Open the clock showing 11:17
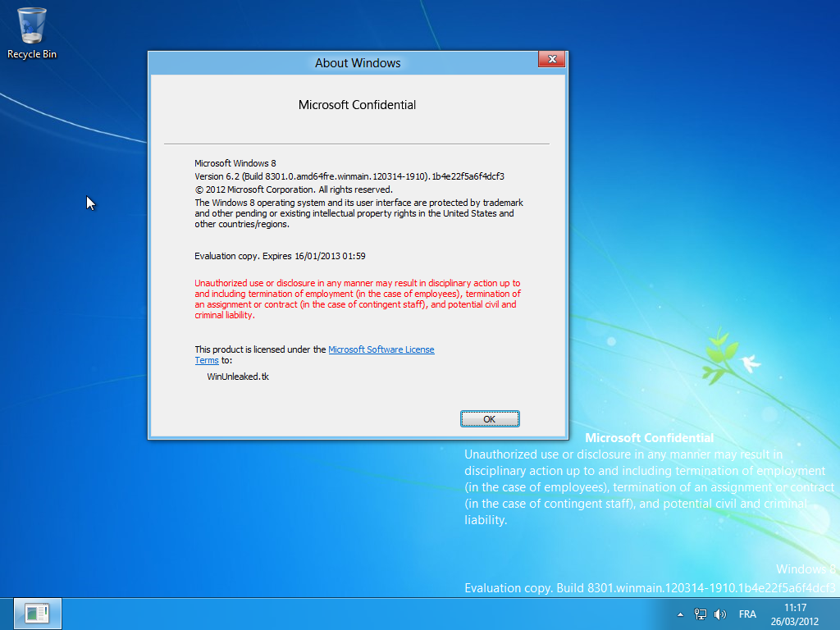This screenshot has height=630, width=840. (x=795, y=614)
